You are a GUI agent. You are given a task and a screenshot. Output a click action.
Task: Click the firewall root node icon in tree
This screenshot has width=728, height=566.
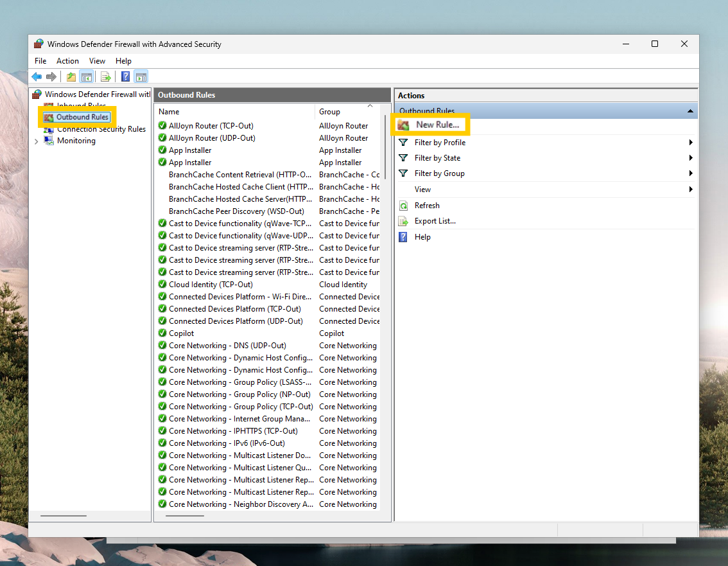tap(37, 94)
